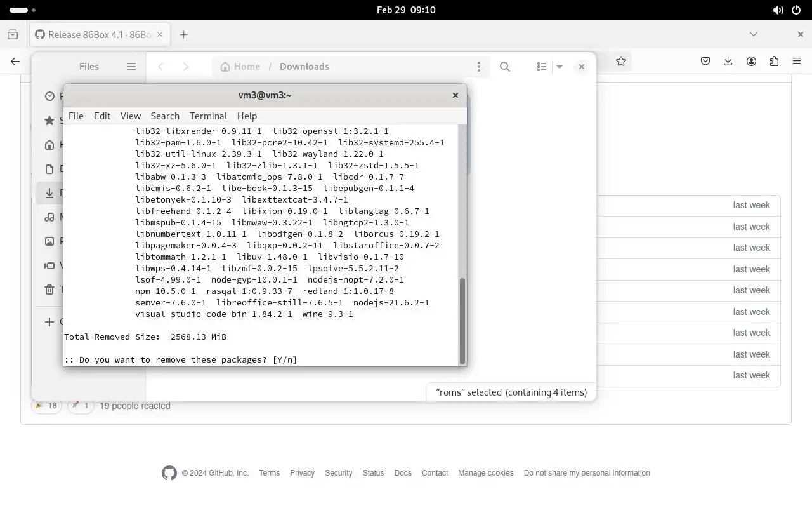Open the terminal Edit menu
This screenshot has height=508, width=812.
click(x=102, y=116)
